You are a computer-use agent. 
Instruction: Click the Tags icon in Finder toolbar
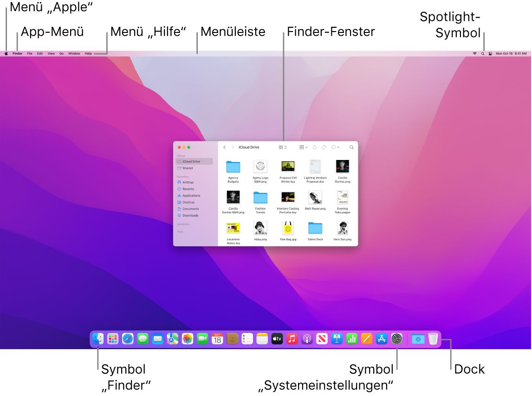tap(324, 147)
